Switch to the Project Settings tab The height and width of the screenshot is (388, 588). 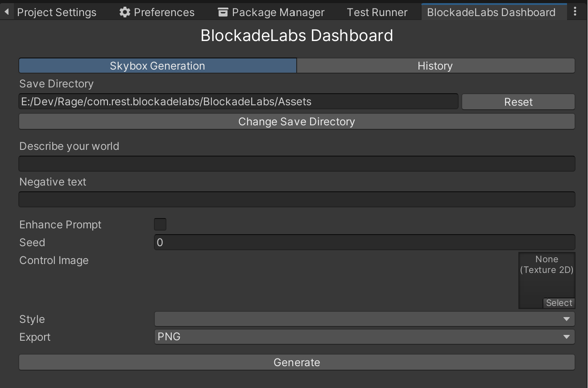[x=56, y=12]
